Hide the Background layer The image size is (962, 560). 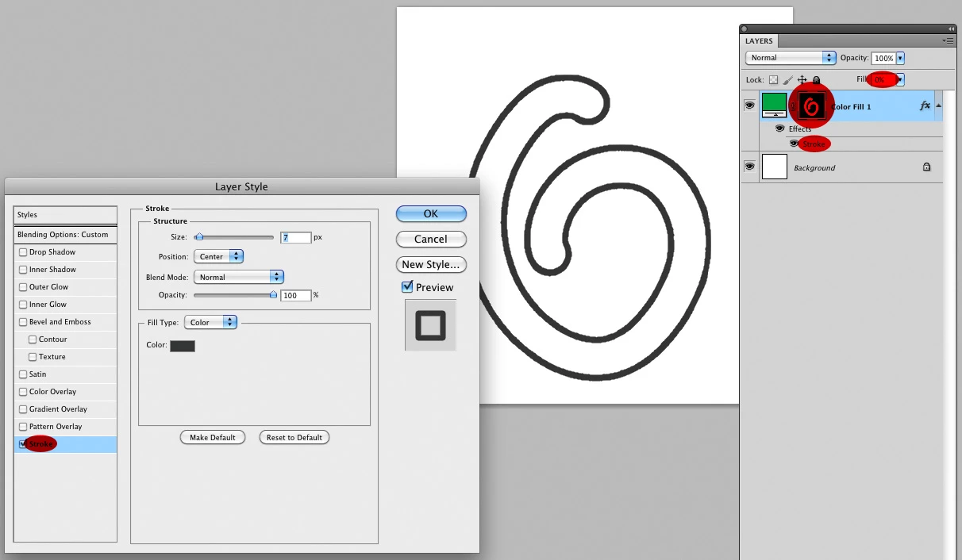point(749,167)
